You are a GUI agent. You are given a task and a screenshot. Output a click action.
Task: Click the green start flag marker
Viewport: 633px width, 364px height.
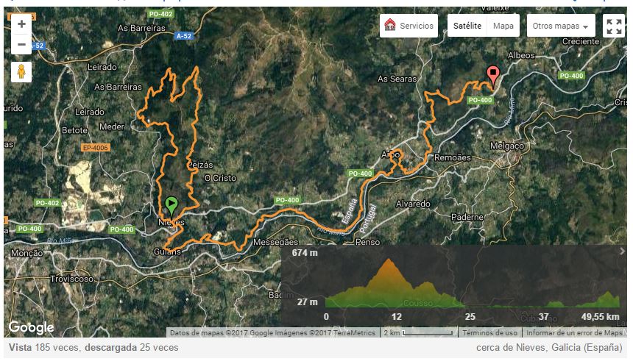click(x=171, y=206)
